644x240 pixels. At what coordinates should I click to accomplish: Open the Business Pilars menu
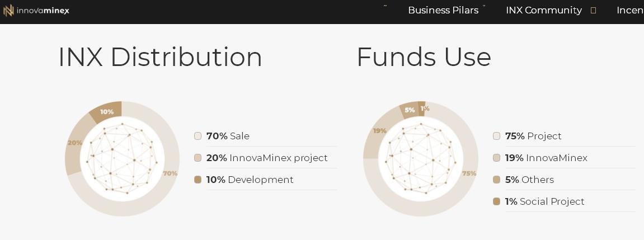click(443, 10)
